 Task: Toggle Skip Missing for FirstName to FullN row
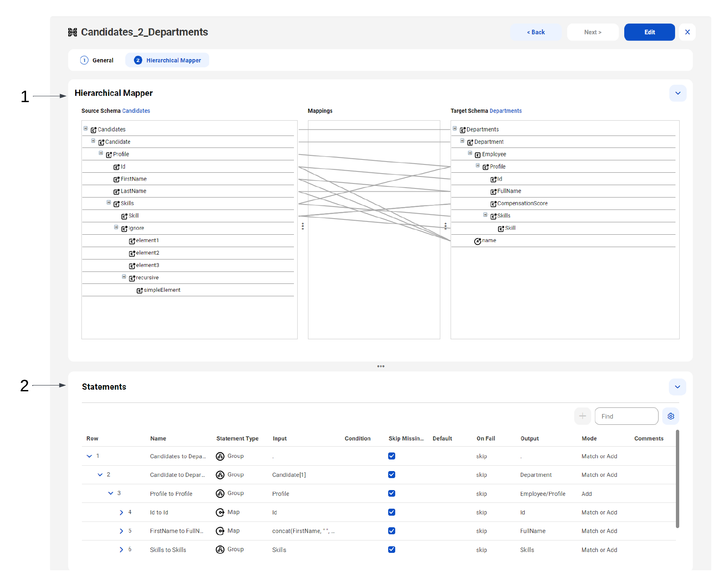[391, 531]
